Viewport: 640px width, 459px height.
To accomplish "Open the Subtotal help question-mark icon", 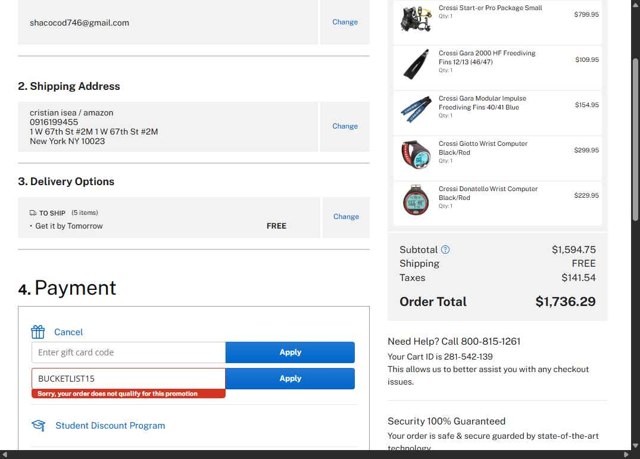I will tap(445, 250).
